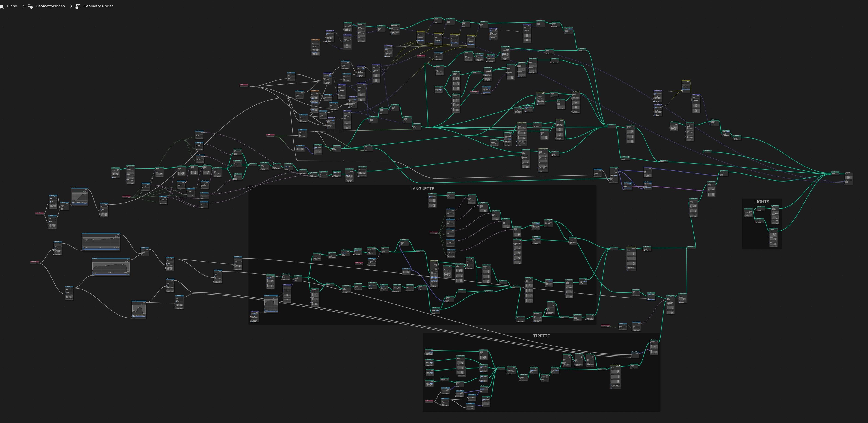Select the Plane breadcrumb item

click(12, 6)
